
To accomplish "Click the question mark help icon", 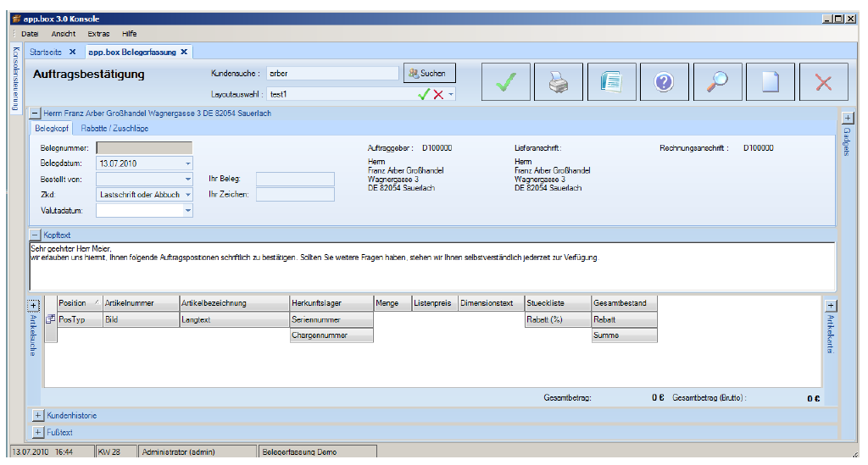I will tap(665, 82).
